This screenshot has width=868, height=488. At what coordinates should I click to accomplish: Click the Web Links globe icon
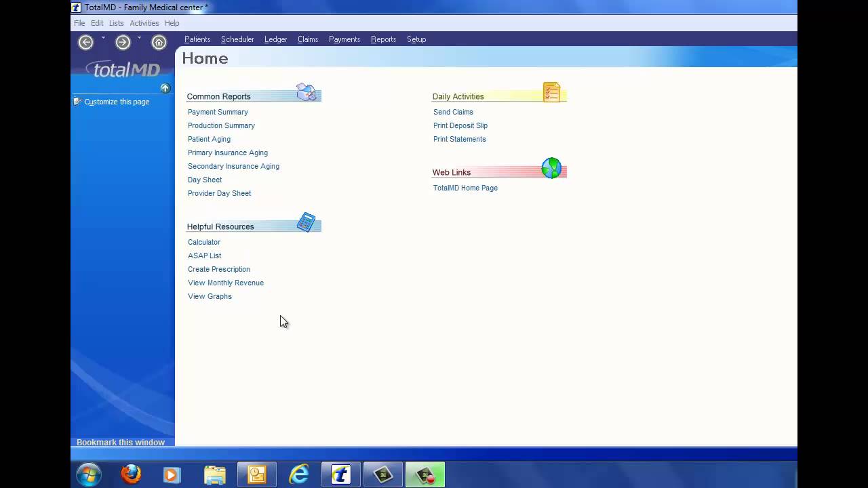551,168
